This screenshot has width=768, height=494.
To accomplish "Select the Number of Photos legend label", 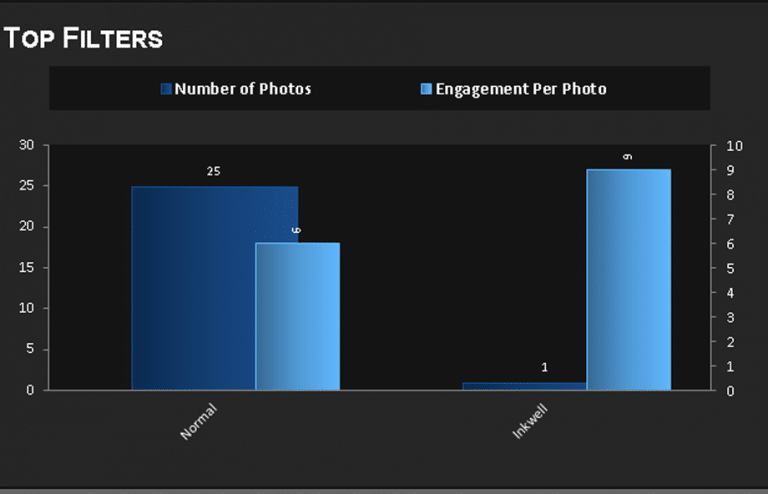I will point(243,89).
